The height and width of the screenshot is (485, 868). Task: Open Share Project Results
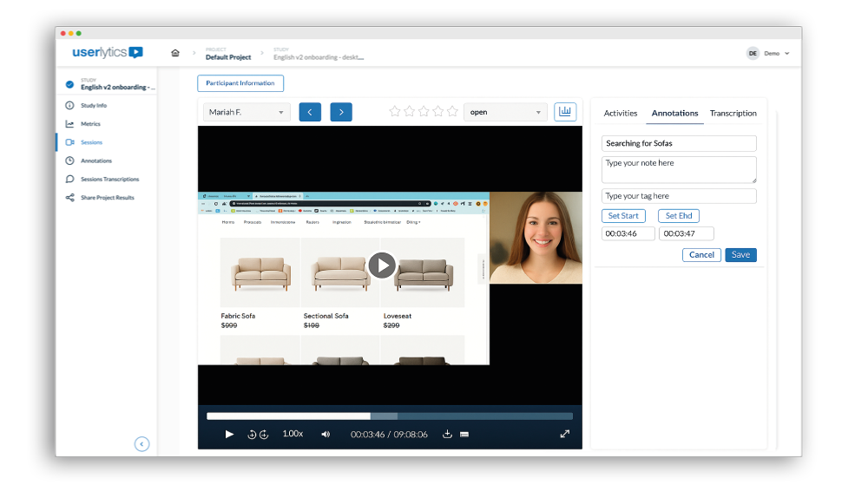pos(107,198)
